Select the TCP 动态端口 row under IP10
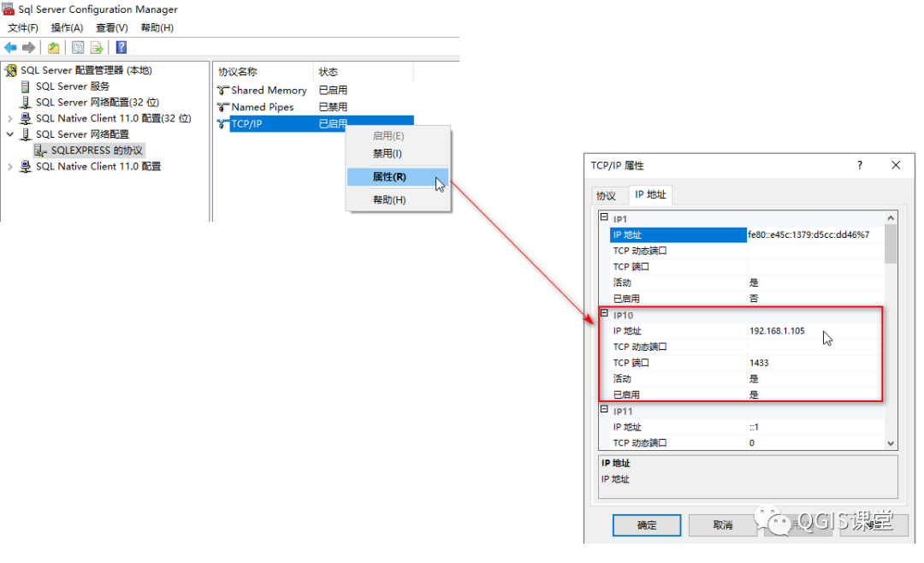The height and width of the screenshot is (563, 924). tap(747, 347)
